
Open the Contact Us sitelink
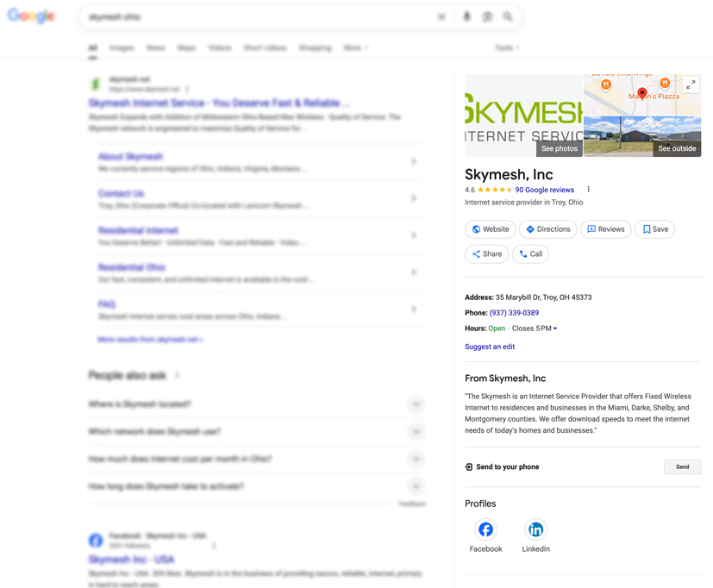point(121,193)
